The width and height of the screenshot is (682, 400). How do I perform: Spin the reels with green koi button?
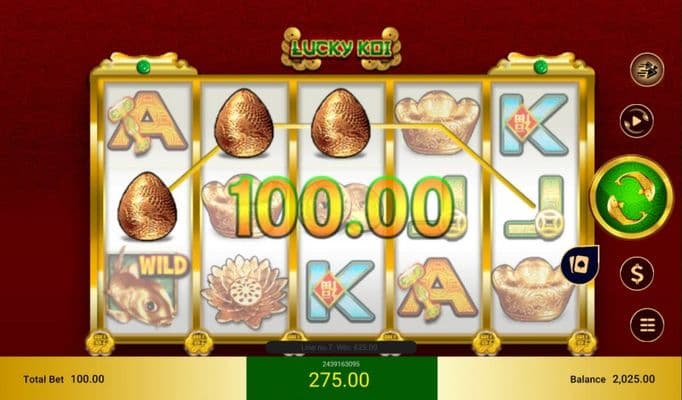coord(631,197)
